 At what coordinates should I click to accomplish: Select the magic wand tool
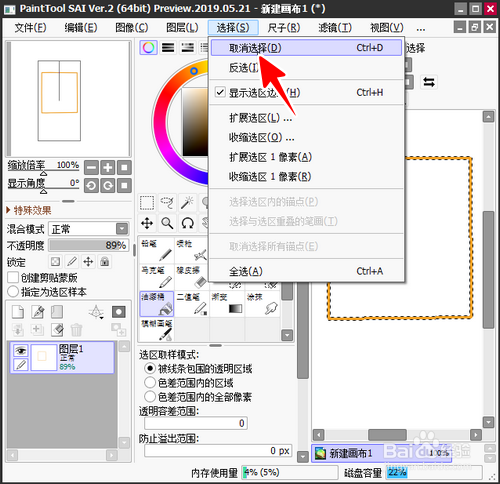187,202
